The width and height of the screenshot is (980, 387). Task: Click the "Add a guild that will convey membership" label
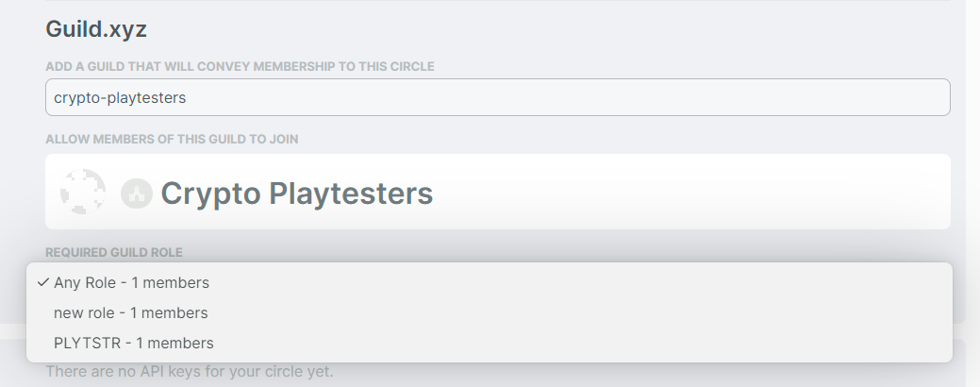240,66
